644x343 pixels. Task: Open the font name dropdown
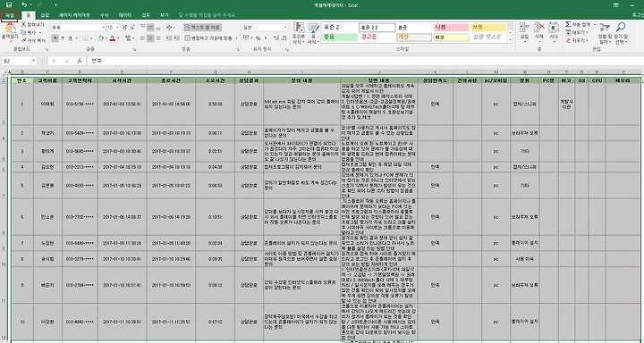tap(104, 28)
